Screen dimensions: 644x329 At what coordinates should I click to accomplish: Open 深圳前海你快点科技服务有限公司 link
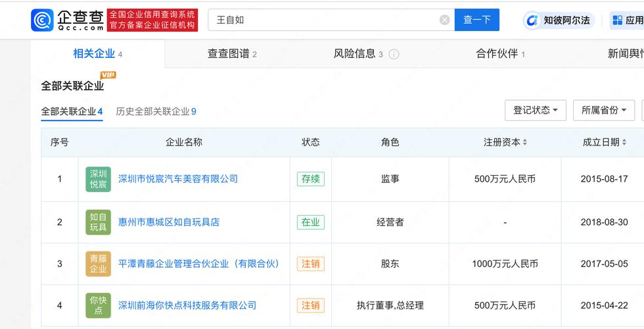coord(187,305)
